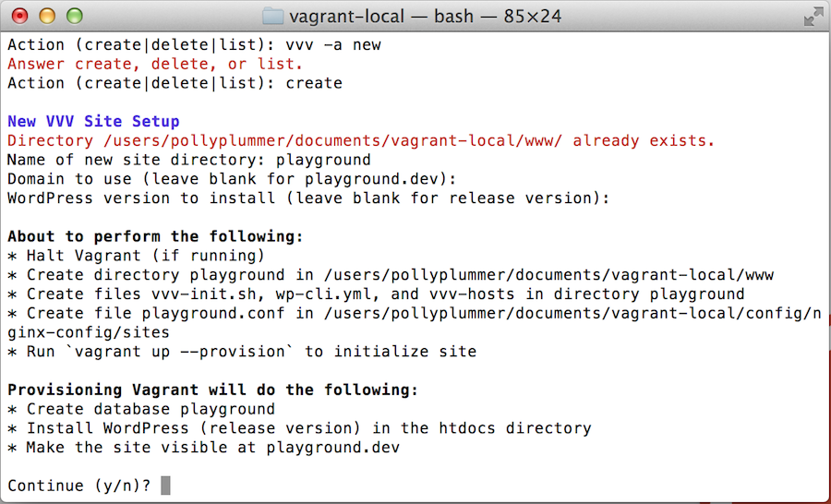
Task: Click the 'Continue (y/n)?' prompt text
Action: point(79,486)
